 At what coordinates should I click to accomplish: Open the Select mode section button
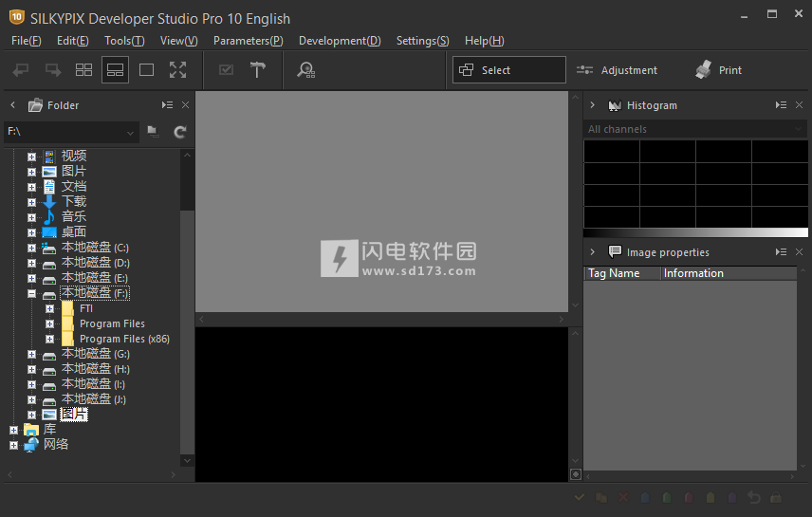click(509, 70)
